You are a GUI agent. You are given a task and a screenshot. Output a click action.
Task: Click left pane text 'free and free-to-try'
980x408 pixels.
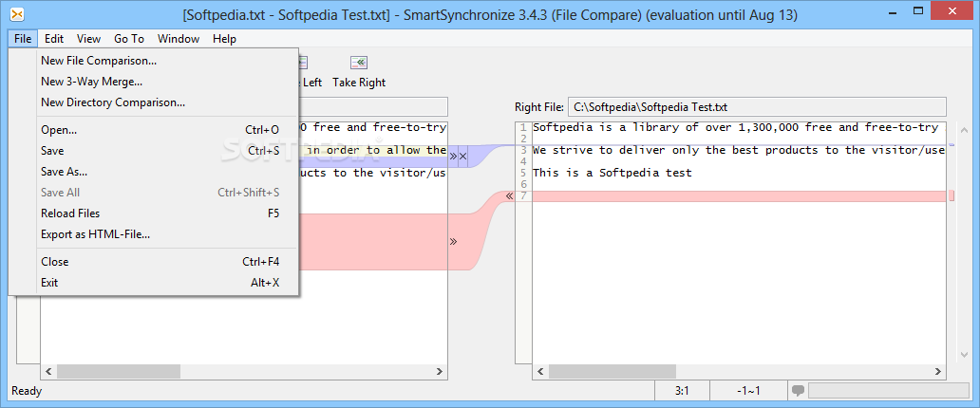(380, 127)
